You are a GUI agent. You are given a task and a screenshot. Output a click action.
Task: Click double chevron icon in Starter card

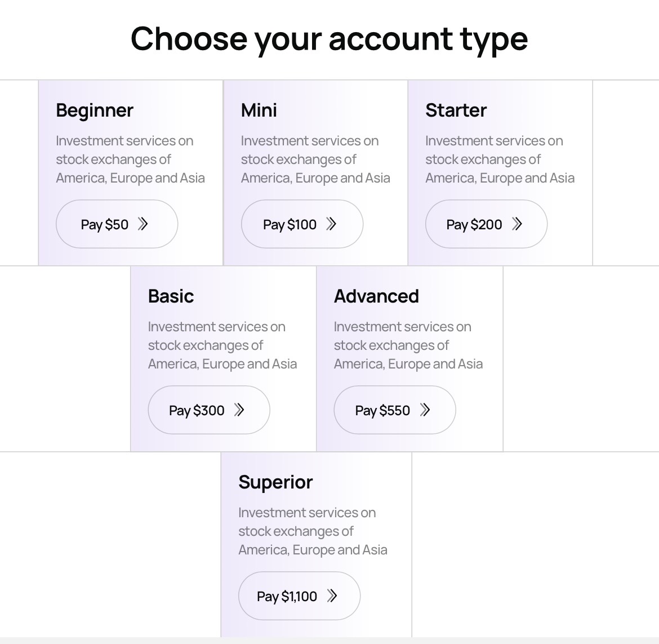click(x=517, y=224)
